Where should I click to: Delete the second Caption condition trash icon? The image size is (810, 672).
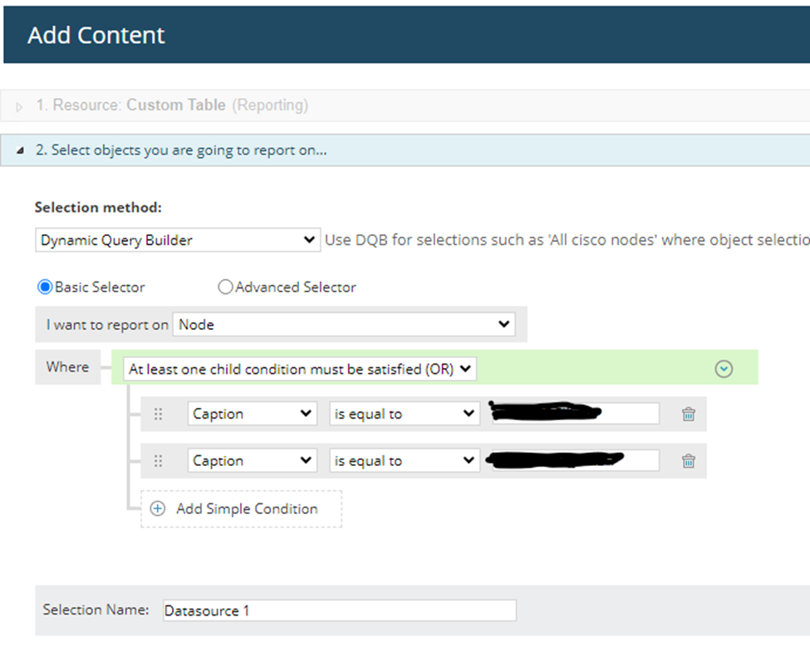tap(688, 461)
